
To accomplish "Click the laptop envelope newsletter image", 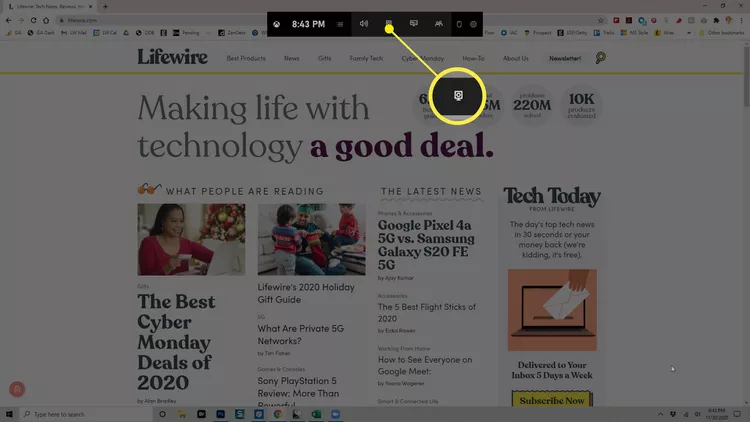I will point(552,310).
